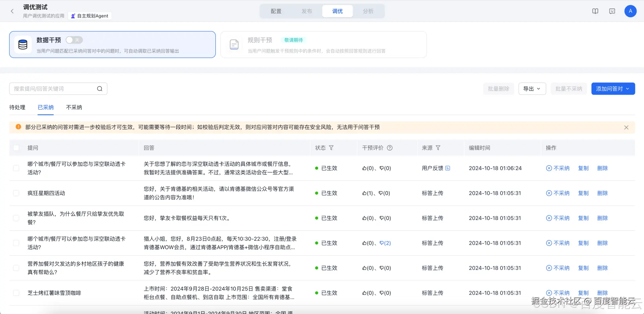Click the 芝士烤红薯味雪顶咖啡 question text
This screenshot has width=644, height=314.
click(54, 293)
